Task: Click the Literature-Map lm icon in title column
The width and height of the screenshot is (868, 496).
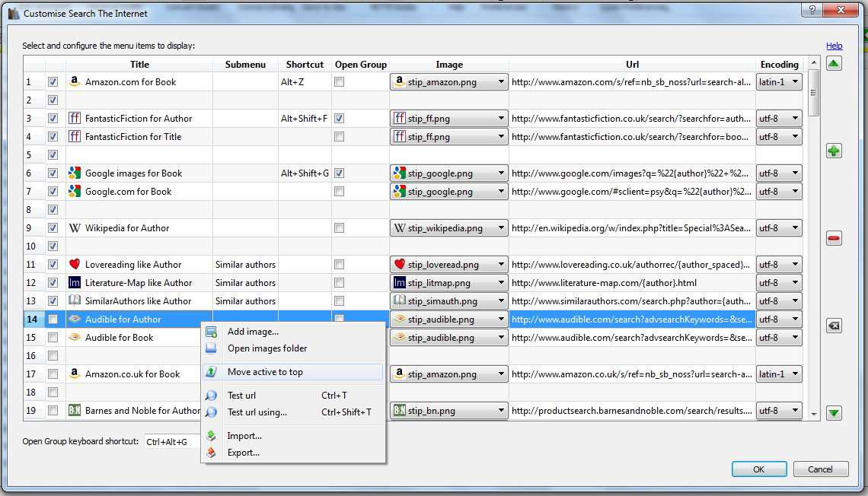Action: [x=74, y=282]
